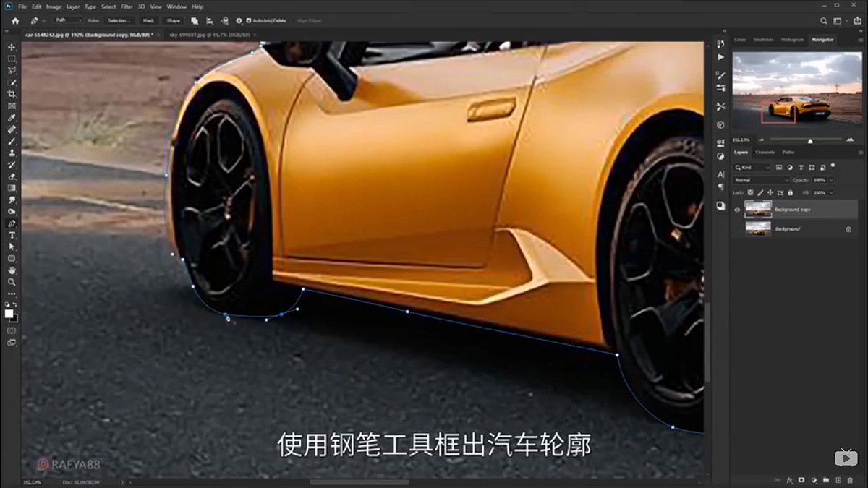Hide the Background copy layer
Image resolution: width=868 pixels, height=488 pixels.
[737, 209]
